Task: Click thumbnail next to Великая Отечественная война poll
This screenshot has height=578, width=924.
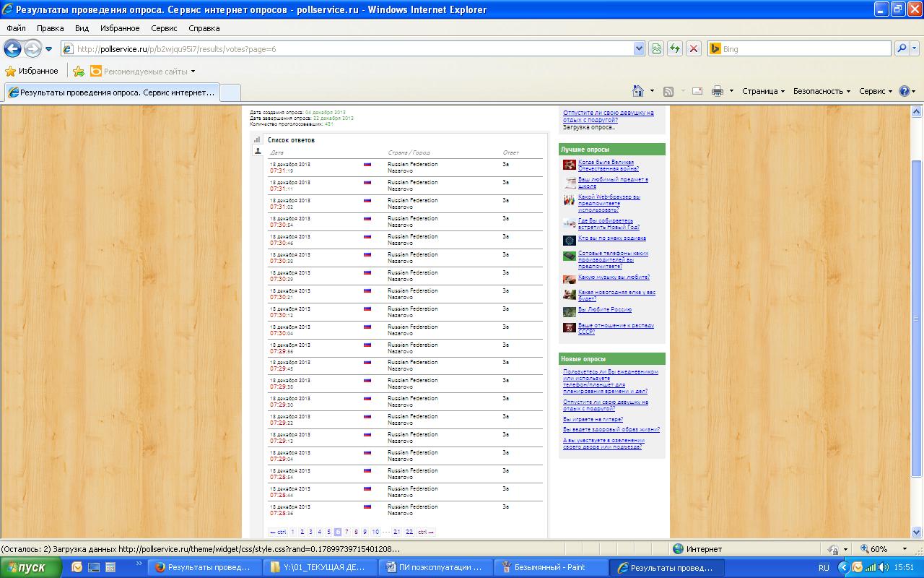Action: click(x=570, y=165)
